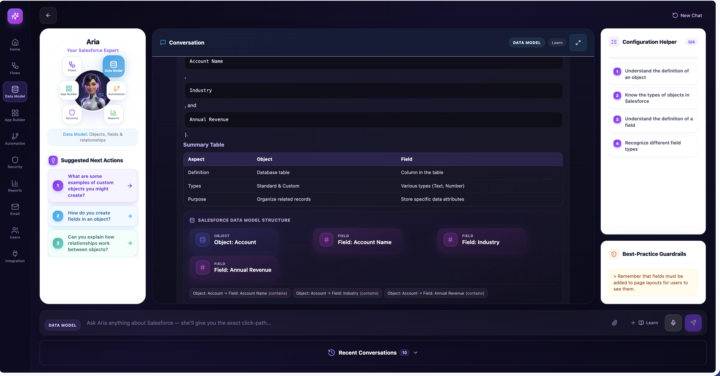Click the Recent Conversations label
720x376 pixels.
367,353
